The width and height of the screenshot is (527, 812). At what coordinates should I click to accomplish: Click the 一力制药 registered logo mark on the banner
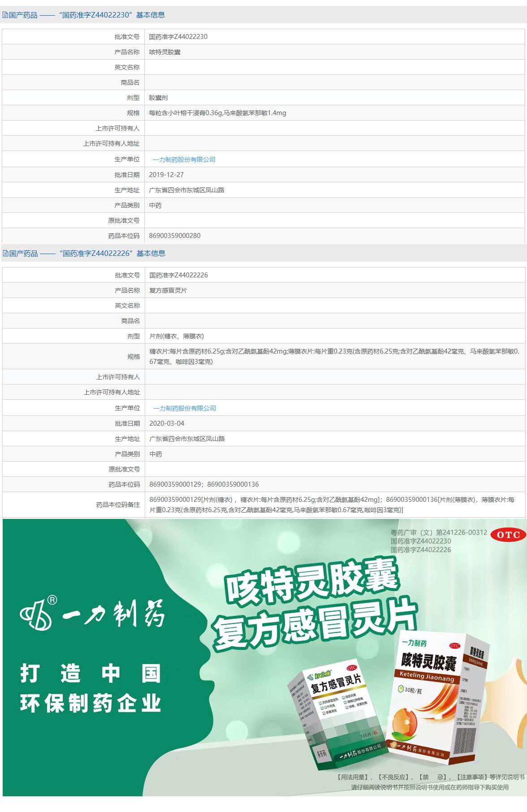[x=39, y=613]
